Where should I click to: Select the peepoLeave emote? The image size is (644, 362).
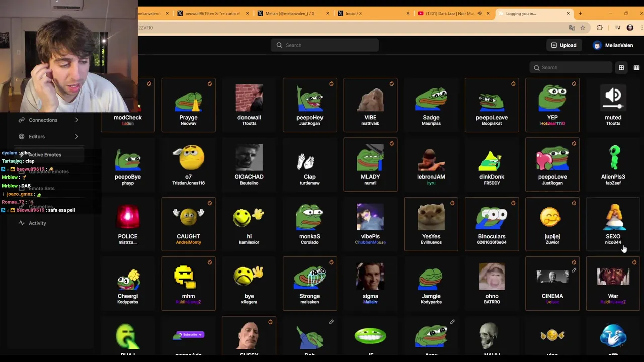492,105
